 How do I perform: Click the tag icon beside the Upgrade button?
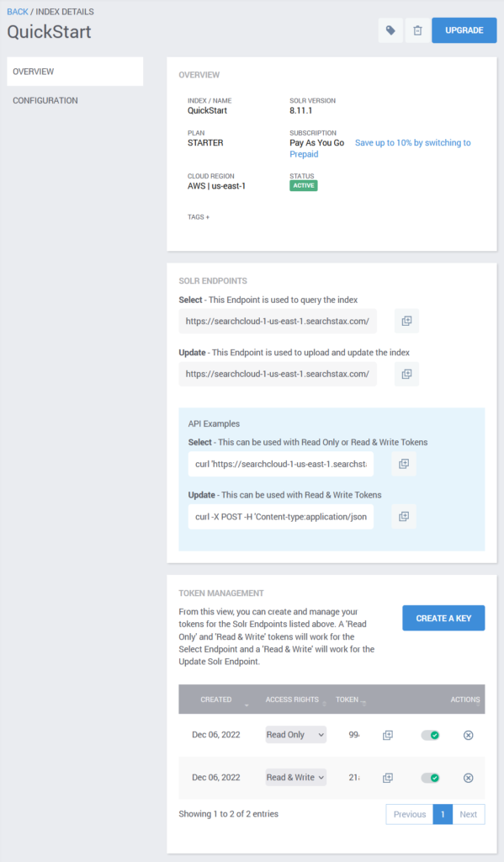390,30
